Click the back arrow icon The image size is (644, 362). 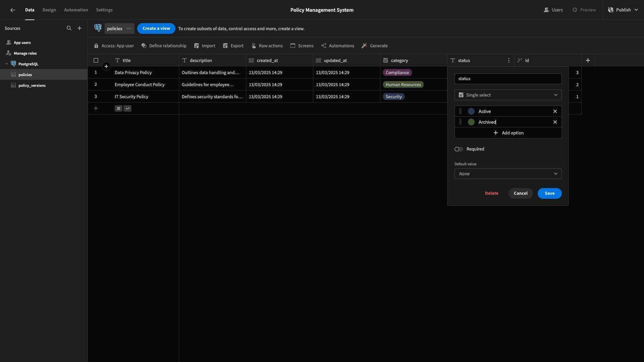point(13,10)
